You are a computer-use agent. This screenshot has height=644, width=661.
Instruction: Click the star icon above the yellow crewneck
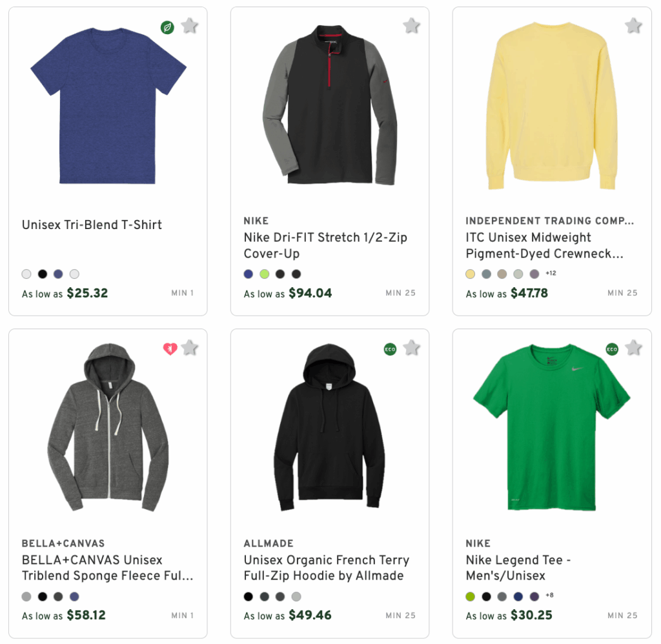[x=633, y=26]
